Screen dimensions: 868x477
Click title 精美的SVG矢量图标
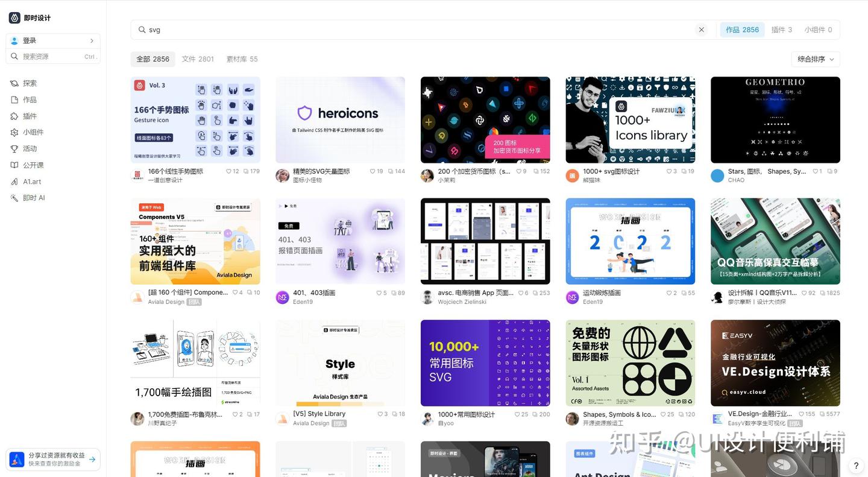(321, 171)
